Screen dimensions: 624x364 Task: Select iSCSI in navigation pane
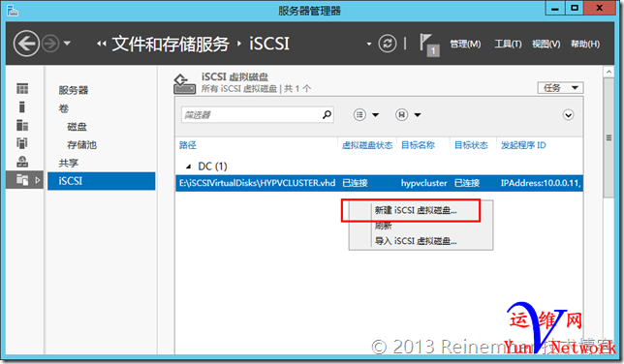click(x=102, y=181)
